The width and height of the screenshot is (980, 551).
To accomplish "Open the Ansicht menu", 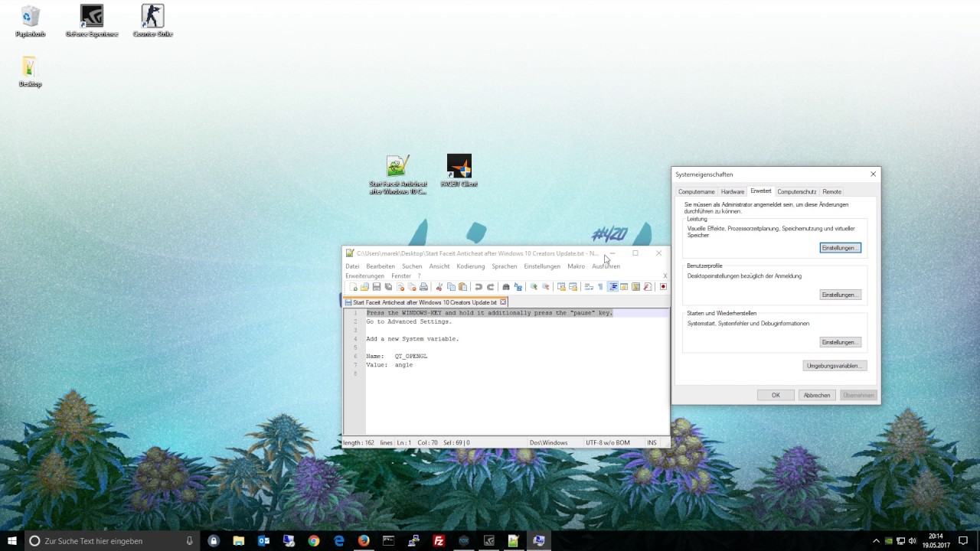I will 439,266.
